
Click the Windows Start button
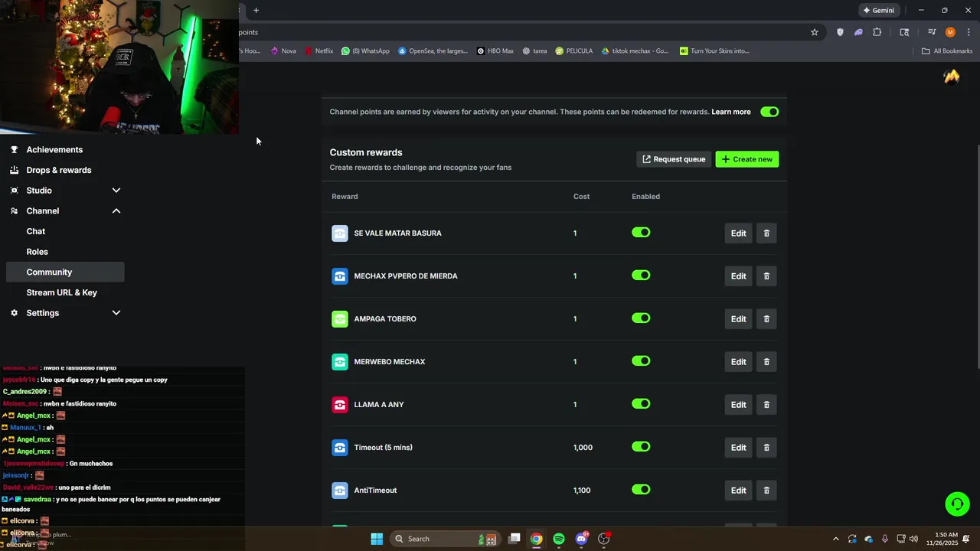(x=377, y=539)
